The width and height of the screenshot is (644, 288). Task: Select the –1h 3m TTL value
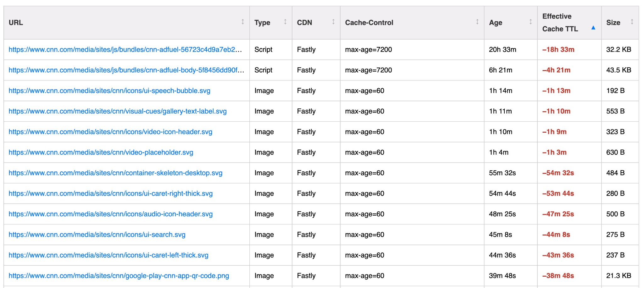(x=554, y=152)
